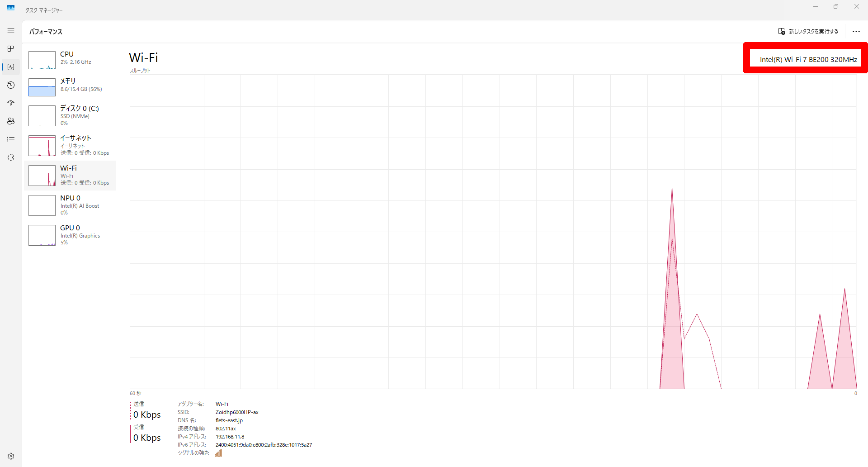Switch to the Users page icon
The height and width of the screenshot is (467, 868).
click(11, 121)
